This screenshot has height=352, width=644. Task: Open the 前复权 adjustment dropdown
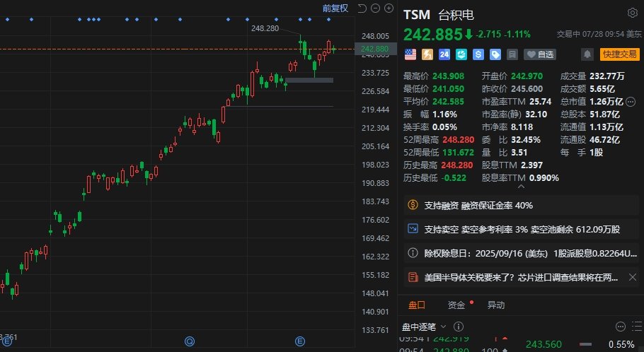coord(335,8)
